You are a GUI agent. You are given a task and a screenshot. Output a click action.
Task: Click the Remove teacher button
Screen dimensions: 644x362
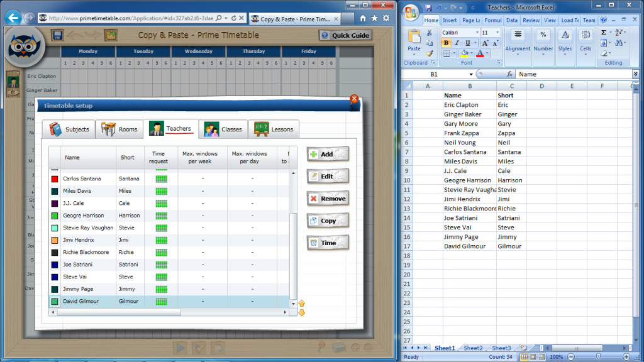(x=328, y=199)
